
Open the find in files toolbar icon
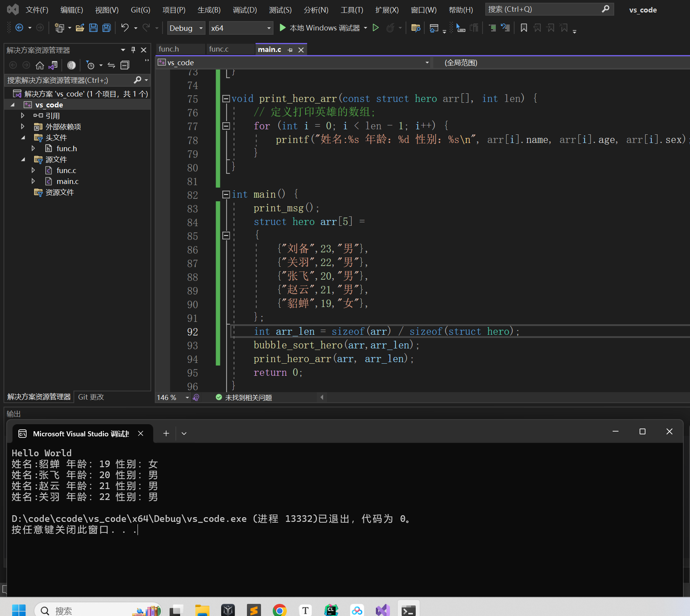416,28
